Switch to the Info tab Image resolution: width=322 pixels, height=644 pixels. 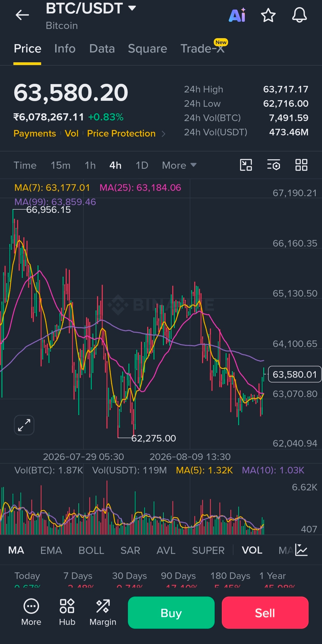[x=65, y=49]
